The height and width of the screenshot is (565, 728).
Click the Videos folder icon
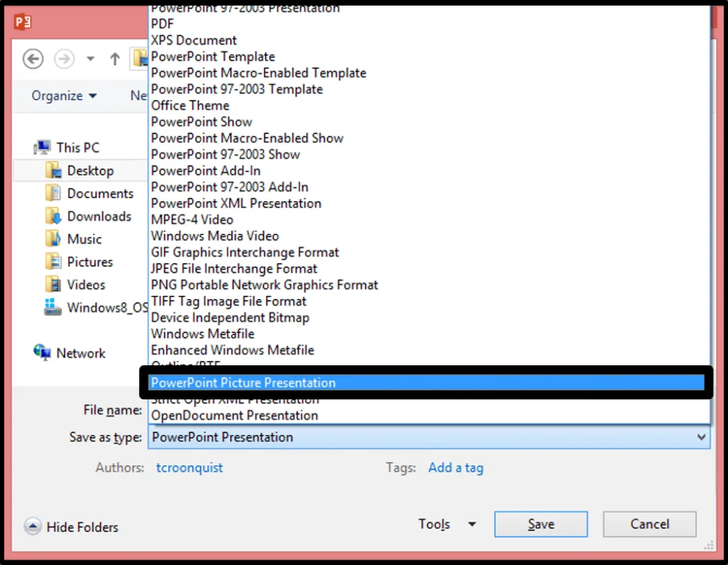point(53,284)
